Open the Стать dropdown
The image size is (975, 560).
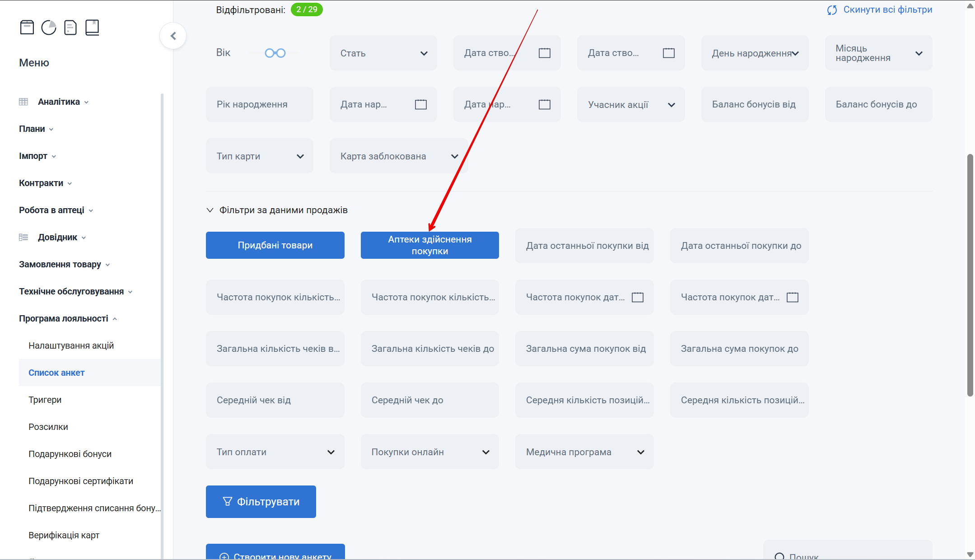coord(383,53)
